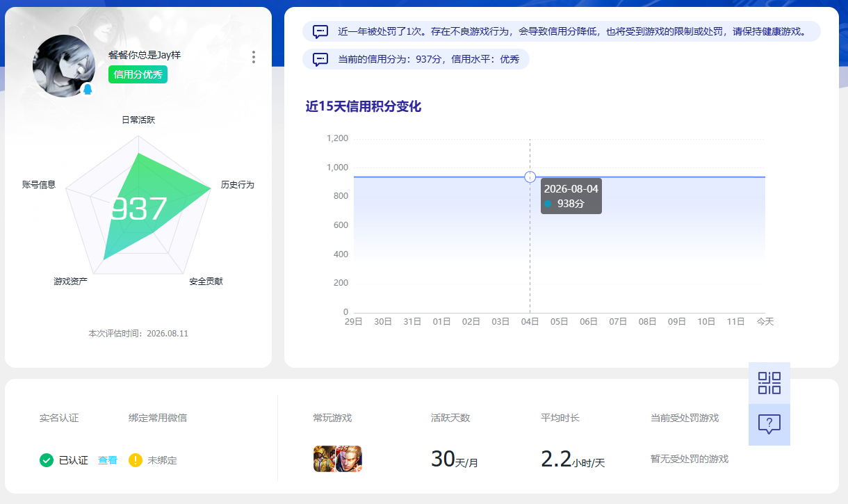The width and height of the screenshot is (848, 504).
Task: Click the 30天/月 active days value
Action: click(x=455, y=459)
